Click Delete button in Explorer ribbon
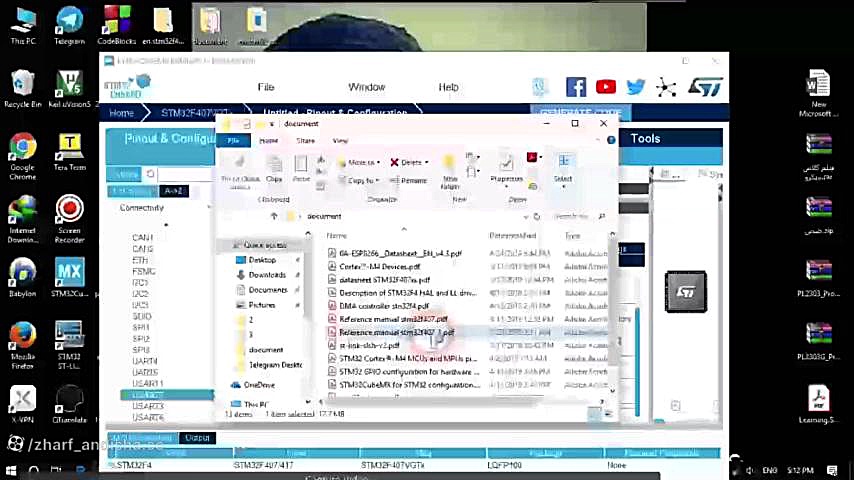Screen dimensions: 854x480 pyautogui.click(x=409, y=162)
